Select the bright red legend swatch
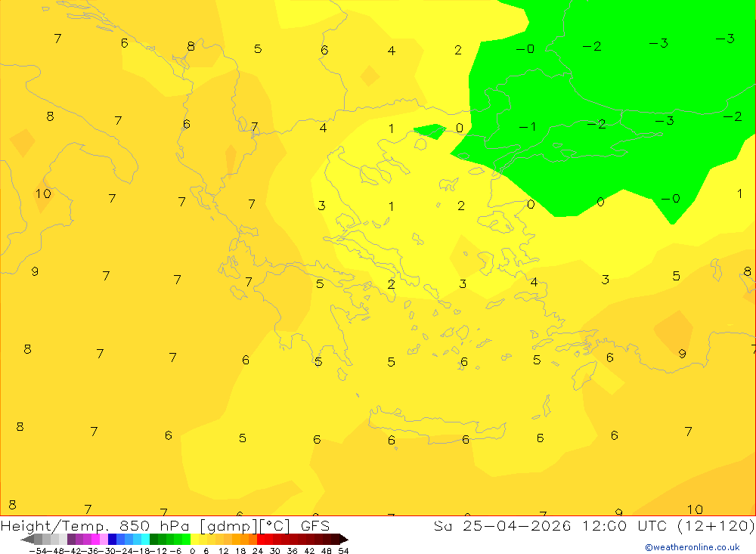756x554 pixels. coord(261,539)
